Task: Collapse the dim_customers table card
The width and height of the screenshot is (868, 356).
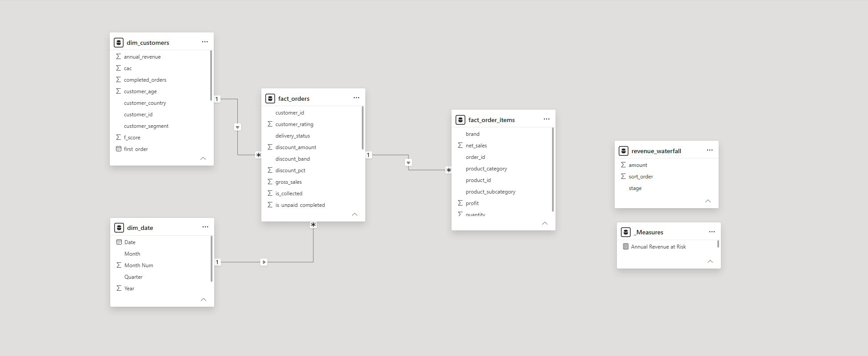Action: [203, 158]
